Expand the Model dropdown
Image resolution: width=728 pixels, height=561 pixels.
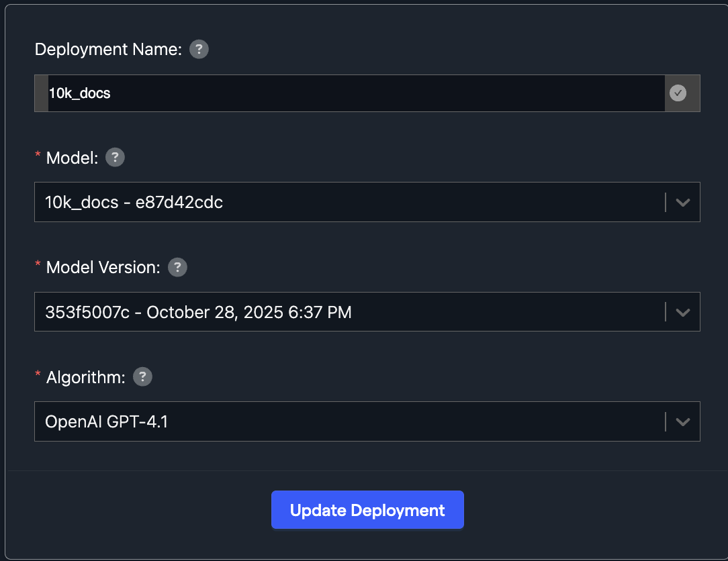(683, 202)
